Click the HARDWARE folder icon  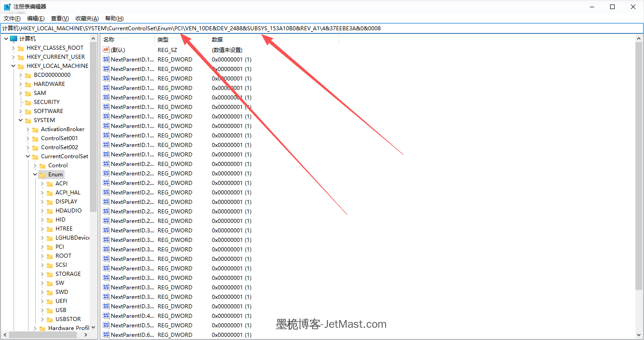click(28, 84)
